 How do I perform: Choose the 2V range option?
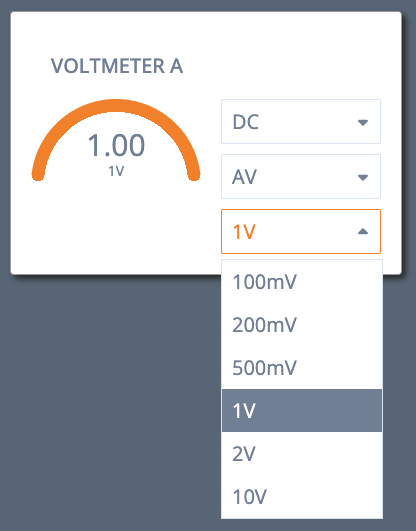tap(302, 453)
